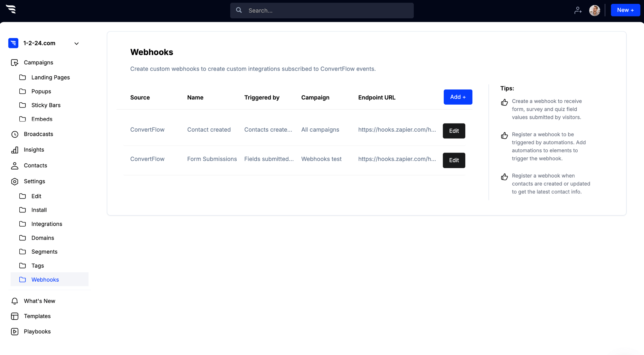Click the Embeds folder icon

(23, 119)
